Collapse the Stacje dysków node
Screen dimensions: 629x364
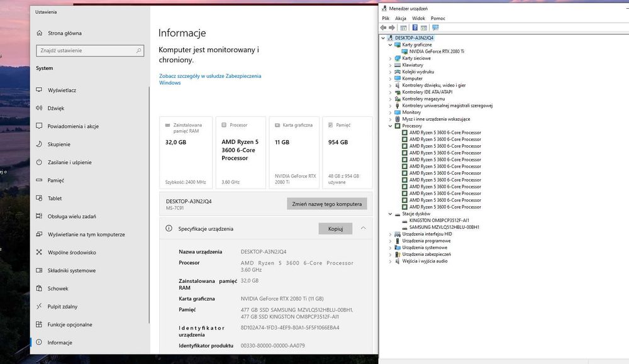coord(390,214)
